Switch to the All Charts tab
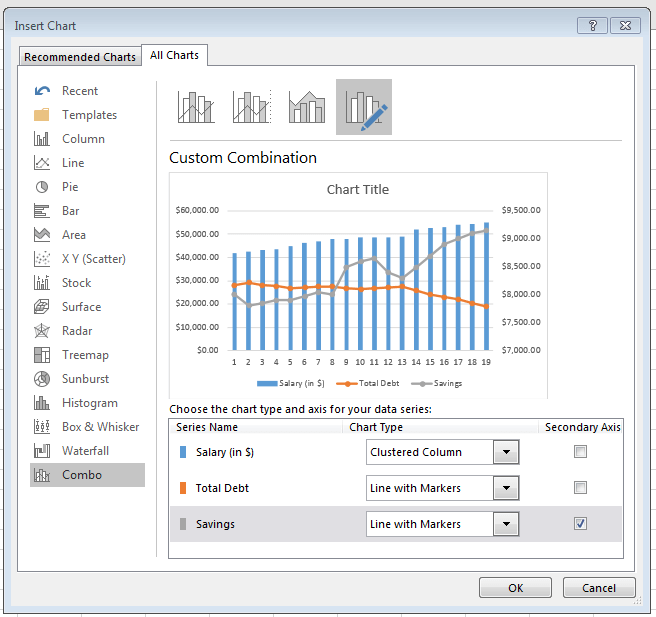 [174, 55]
